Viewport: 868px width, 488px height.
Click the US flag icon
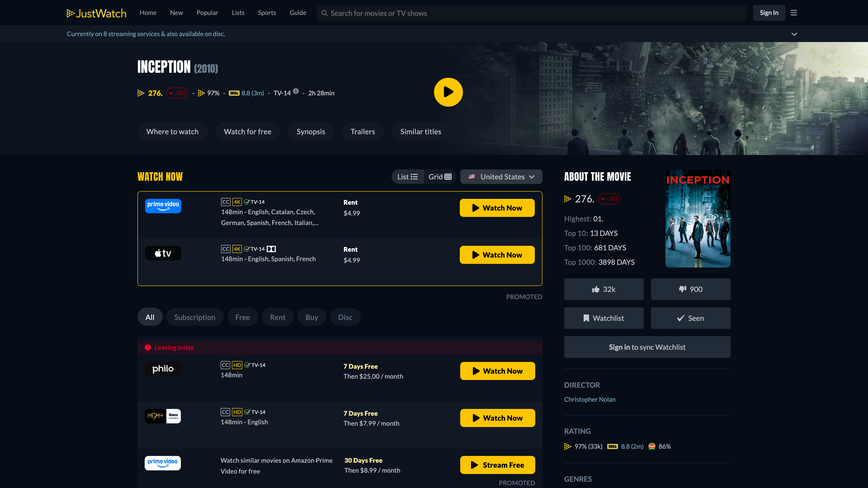click(x=471, y=176)
